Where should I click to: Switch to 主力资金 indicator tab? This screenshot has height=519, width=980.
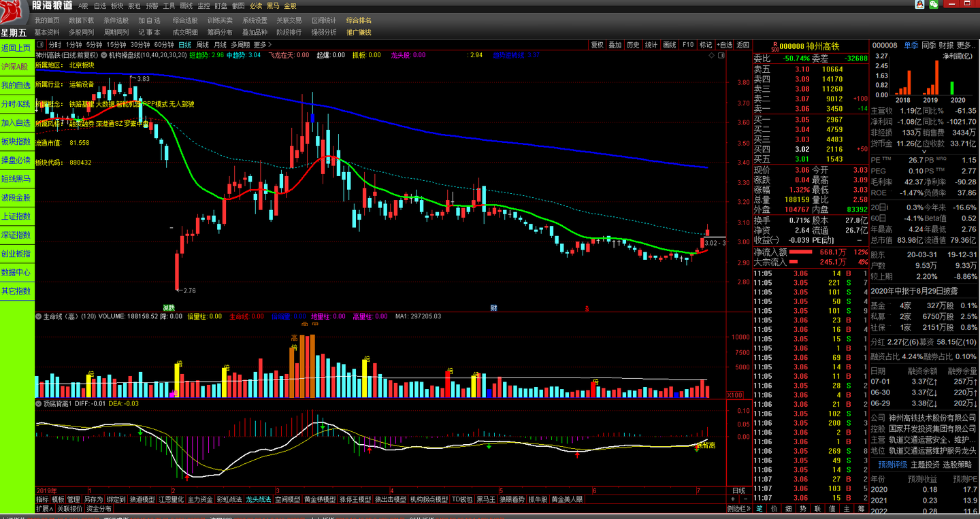pyautogui.click(x=201, y=499)
